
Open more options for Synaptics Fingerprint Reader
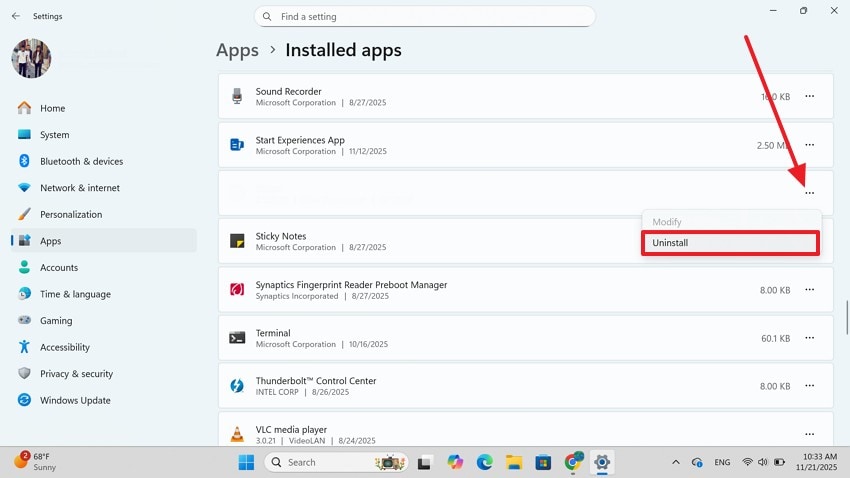click(809, 289)
